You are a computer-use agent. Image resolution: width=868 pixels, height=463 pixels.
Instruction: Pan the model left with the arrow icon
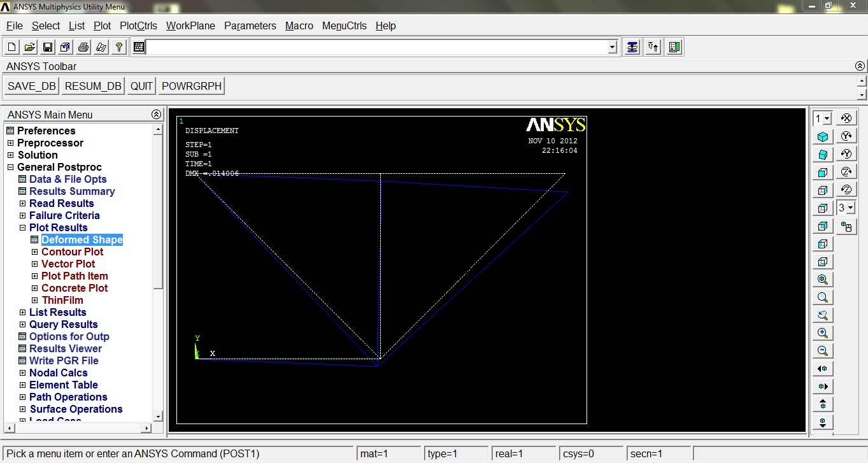823,369
